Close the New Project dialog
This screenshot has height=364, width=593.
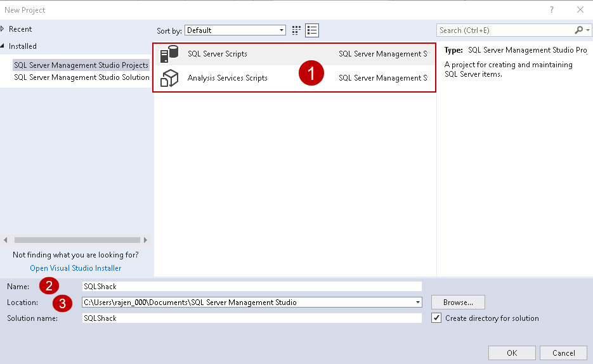tap(580, 10)
